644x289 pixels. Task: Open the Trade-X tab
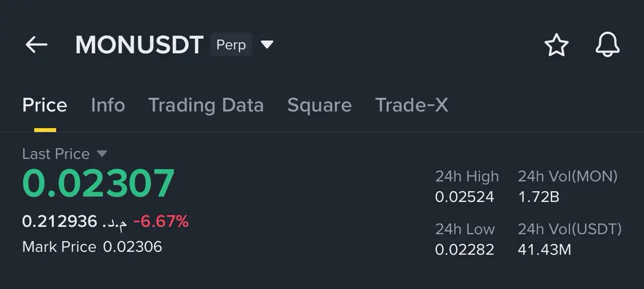pos(411,105)
